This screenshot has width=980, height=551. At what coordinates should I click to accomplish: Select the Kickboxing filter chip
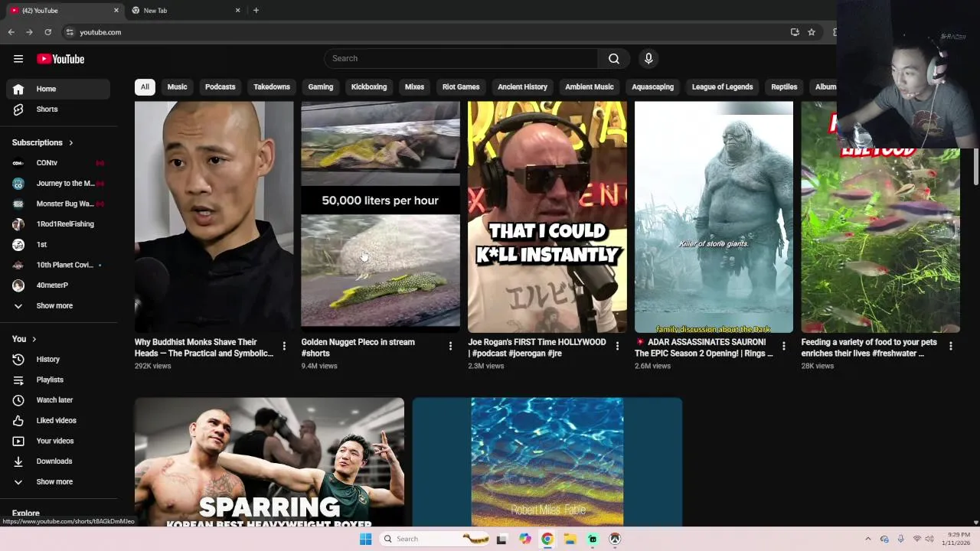[x=369, y=86]
